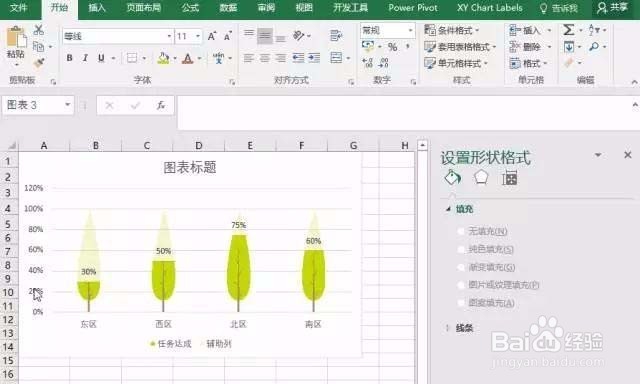Click the Align Right icon
The image size is (640, 384).
(280, 58)
